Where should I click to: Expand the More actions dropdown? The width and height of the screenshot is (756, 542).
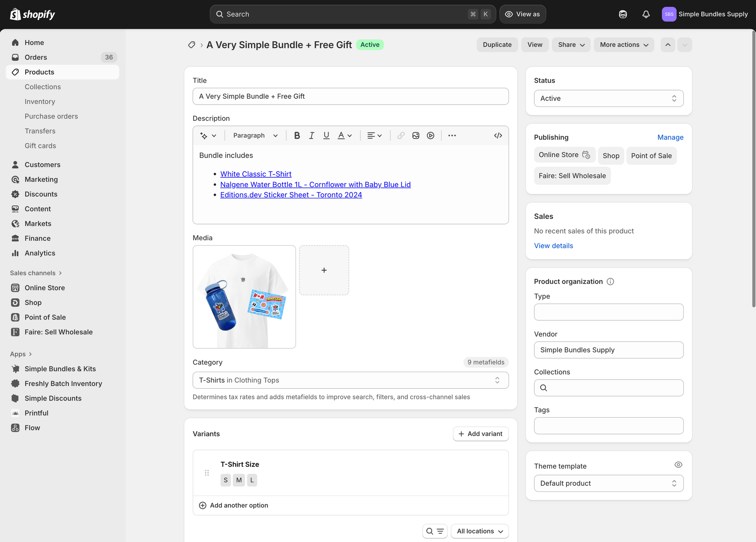click(x=624, y=45)
